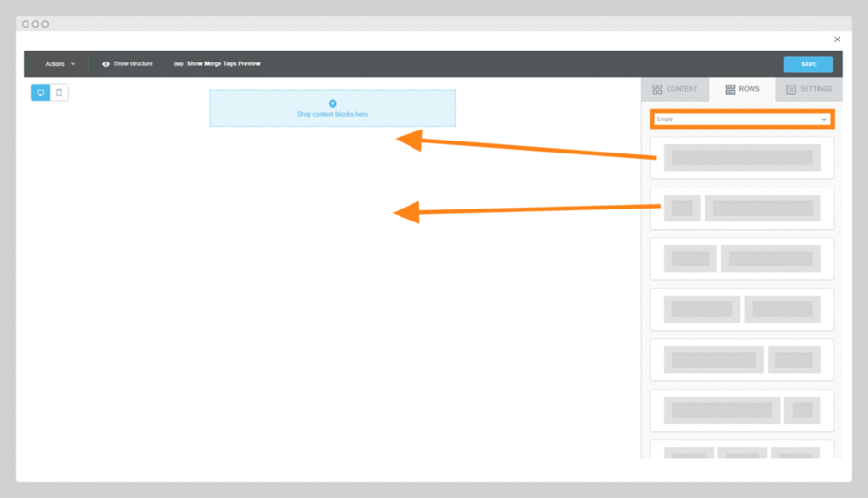
Task: Open the Content tab
Action: coord(675,89)
